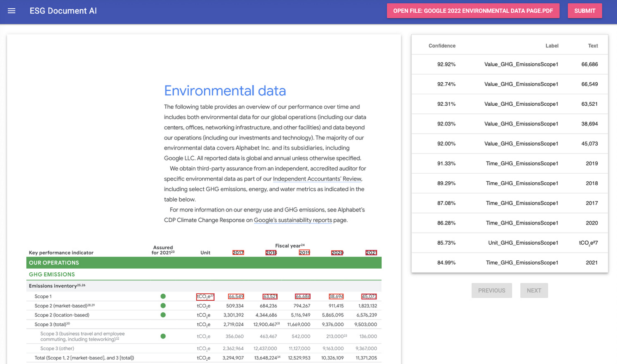Click the green assured dot for Scope 1
This screenshot has height=364, width=617.
point(163,297)
